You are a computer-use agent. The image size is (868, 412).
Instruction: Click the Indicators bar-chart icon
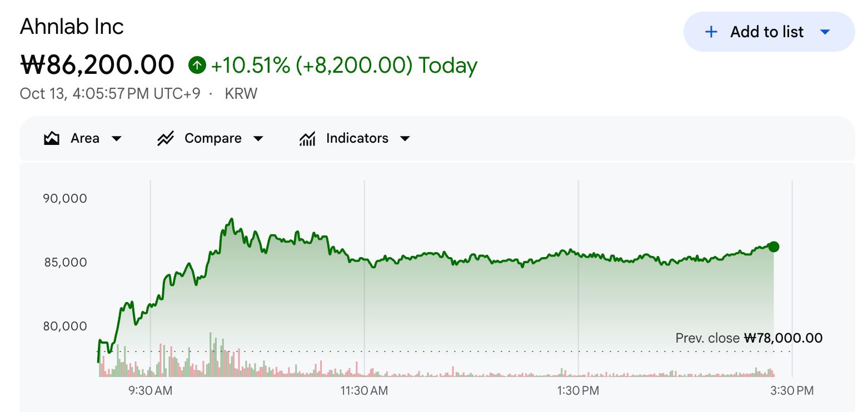point(307,138)
